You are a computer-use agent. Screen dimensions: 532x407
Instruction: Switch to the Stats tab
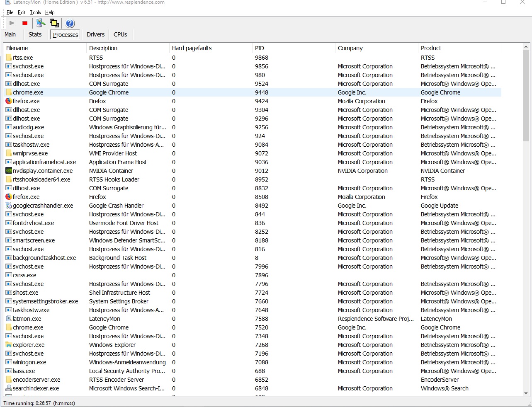35,34
